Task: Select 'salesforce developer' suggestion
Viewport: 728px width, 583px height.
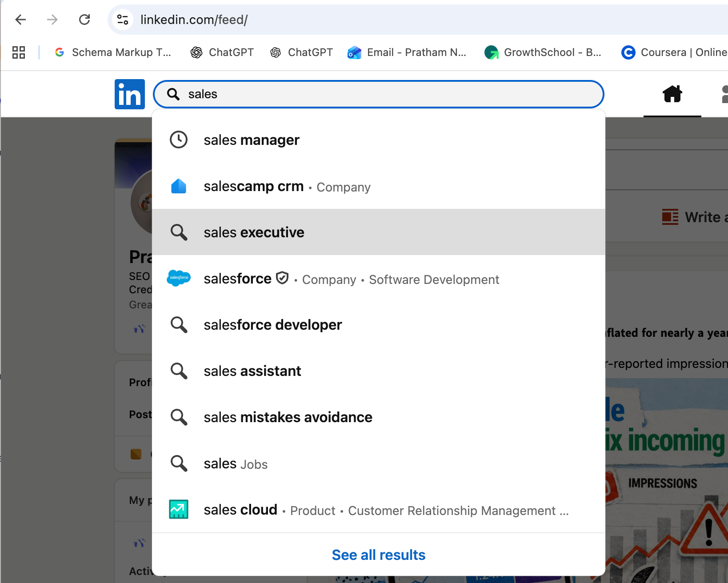Action: click(272, 325)
